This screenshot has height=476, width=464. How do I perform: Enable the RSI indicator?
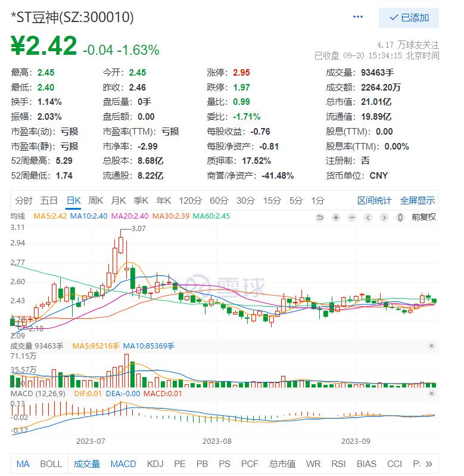pos(338,464)
